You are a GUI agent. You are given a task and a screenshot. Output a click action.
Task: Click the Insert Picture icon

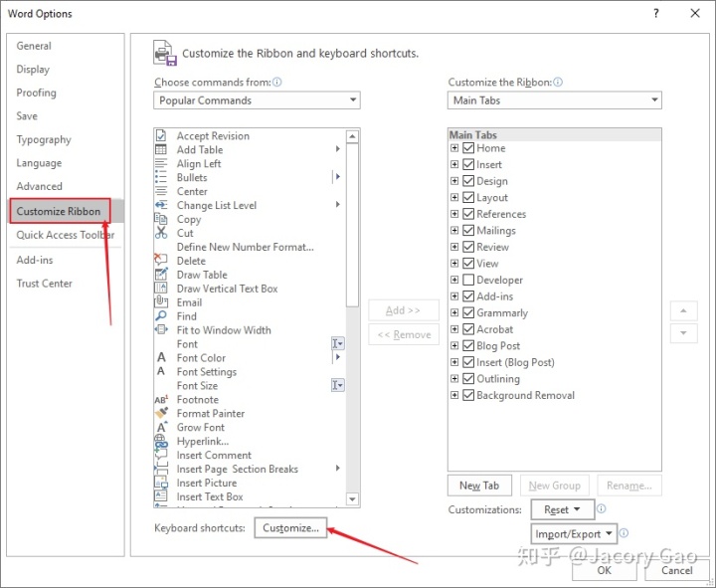pos(161,483)
